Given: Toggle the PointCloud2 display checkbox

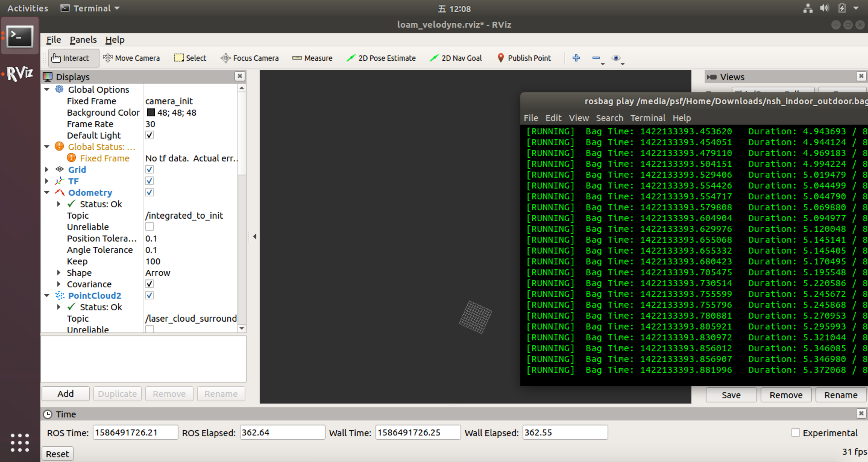Looking at the screenshot, I should pyautogui.click(x=149, y=295).
